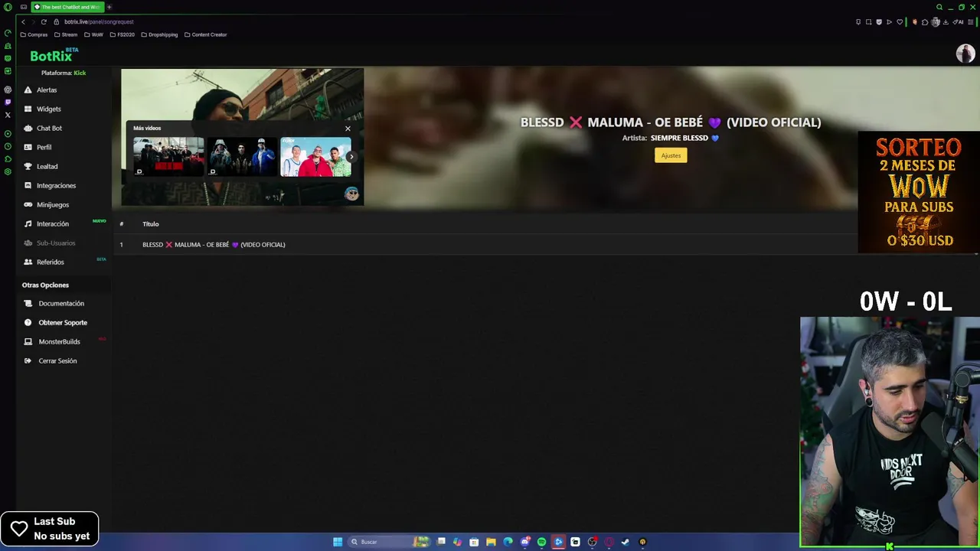Open the Dropshipping bookmarks folder
Screen dimensions: 980x551
[158, 34]
